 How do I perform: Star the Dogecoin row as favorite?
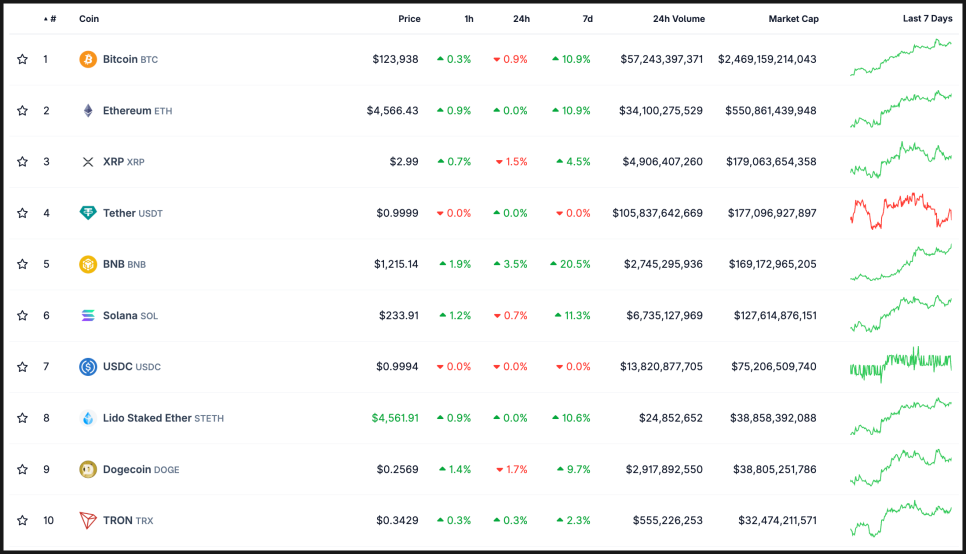click(22, 469)
